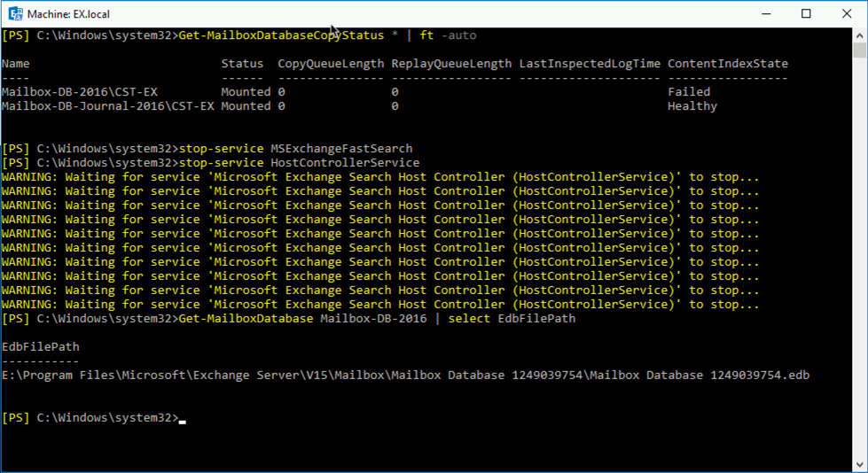The image size is (868, 473).
Task: Minimize the EX.local shell window
Action: 766,14
